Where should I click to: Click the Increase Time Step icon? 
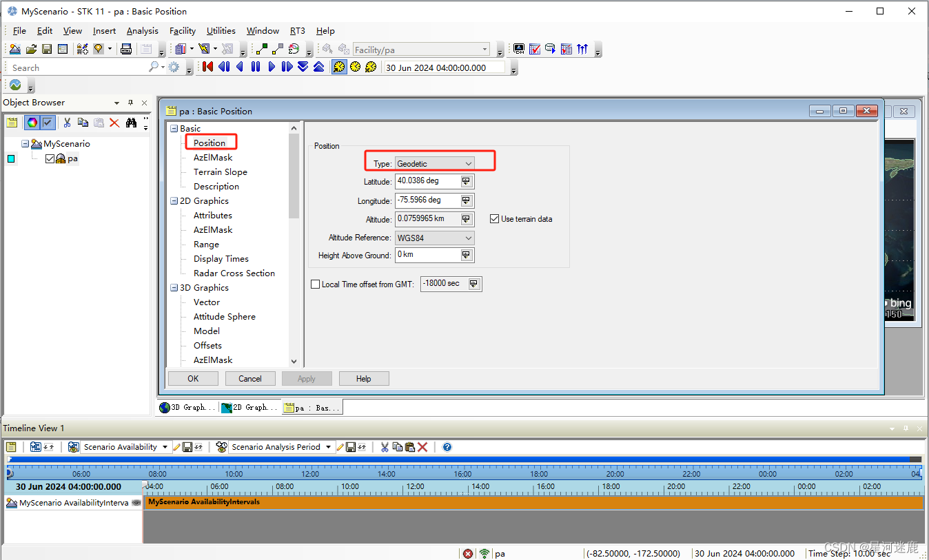point(318,67)
